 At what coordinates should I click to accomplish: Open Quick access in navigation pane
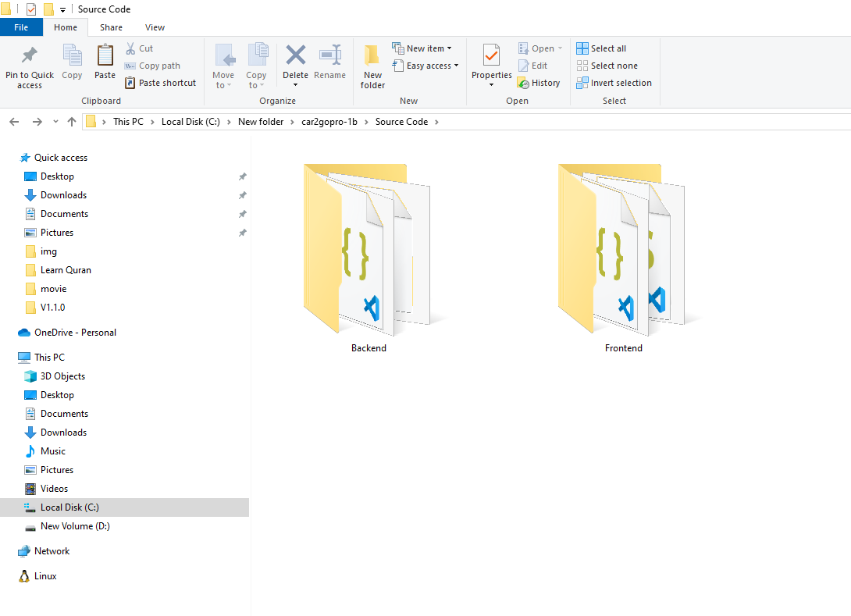coord(61,158)
